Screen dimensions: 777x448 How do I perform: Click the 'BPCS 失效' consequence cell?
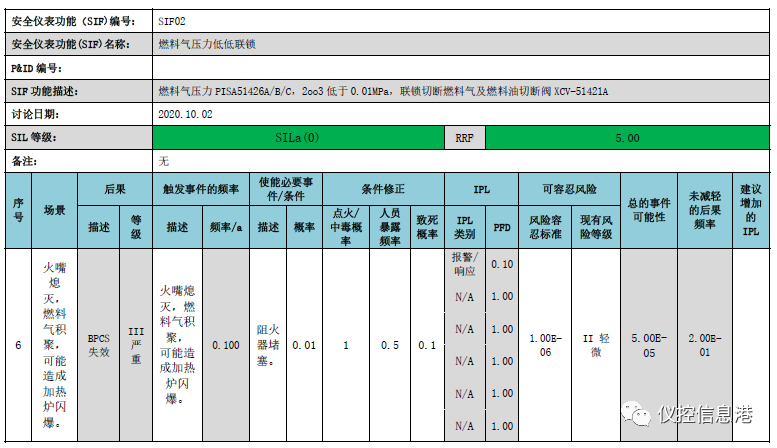[x=99, y=345]
